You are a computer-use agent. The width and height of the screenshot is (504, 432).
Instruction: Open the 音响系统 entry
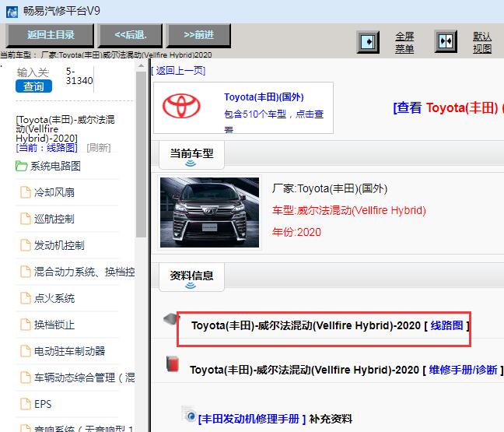pos(83,428)
